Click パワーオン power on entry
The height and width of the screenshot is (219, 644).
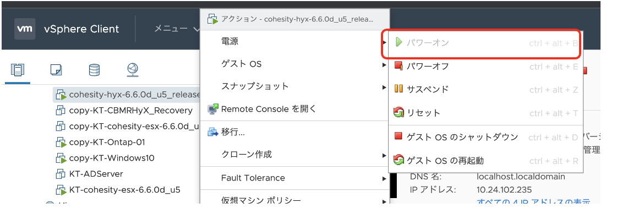[486, 43]
